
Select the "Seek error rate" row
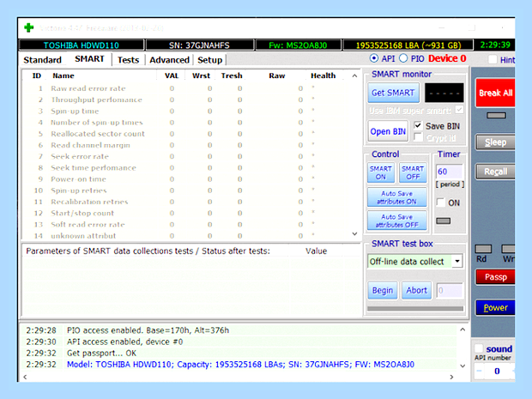pyautogui.click(x=186, y=156)
